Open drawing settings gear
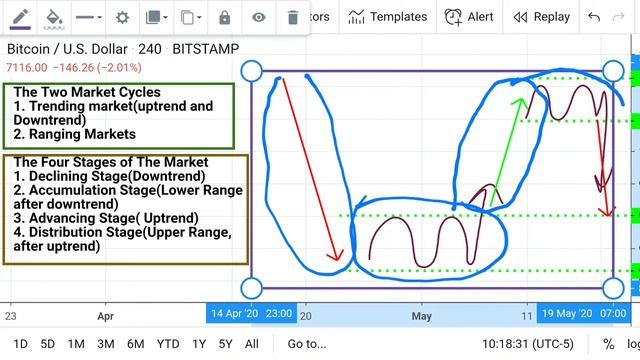640x360 pixels. 122,18
